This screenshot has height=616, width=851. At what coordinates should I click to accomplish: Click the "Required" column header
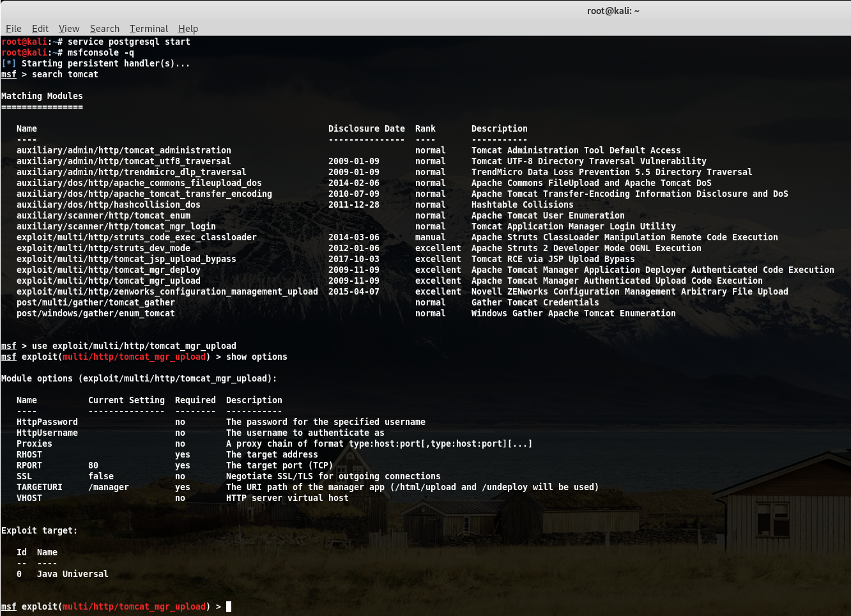tap(195, 400)
